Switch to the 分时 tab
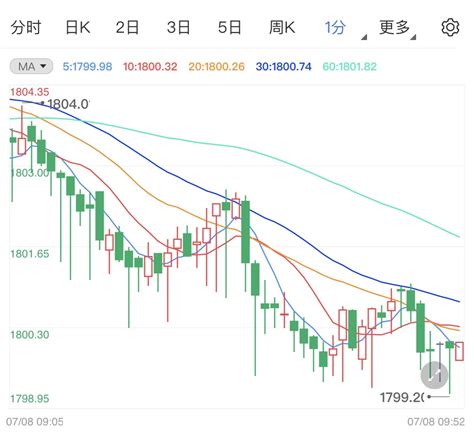The width and height of the screenshot is (474, 434). 26,28
